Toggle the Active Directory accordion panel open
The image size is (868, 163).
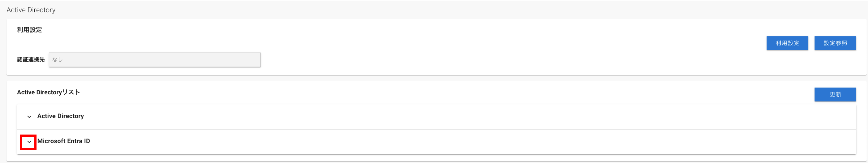click(436, 117)
